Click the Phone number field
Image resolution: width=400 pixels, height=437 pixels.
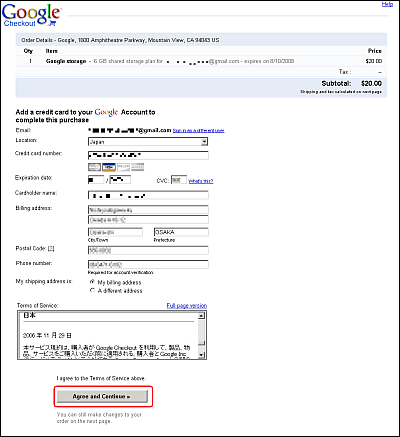click(x=148, y=265)
